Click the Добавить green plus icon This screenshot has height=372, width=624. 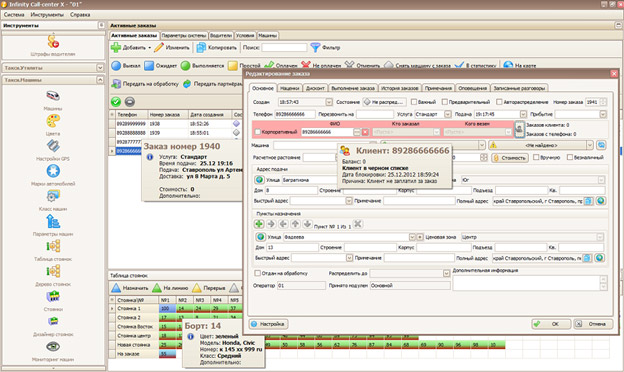116,47
